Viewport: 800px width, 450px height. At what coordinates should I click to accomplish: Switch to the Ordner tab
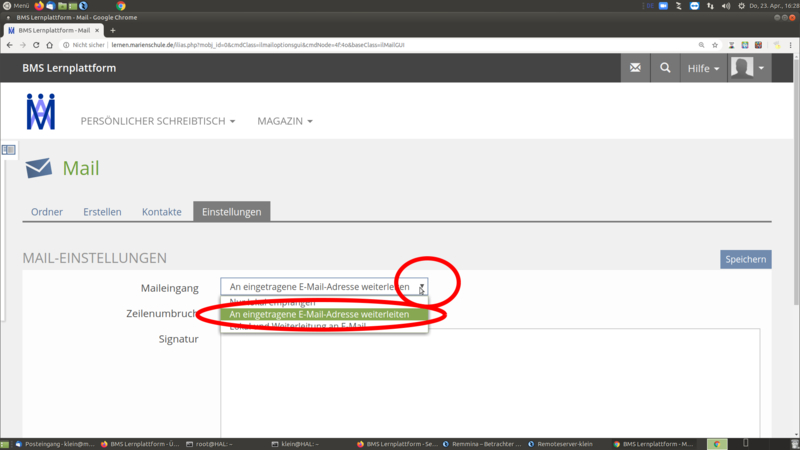(x=47, y=212)
